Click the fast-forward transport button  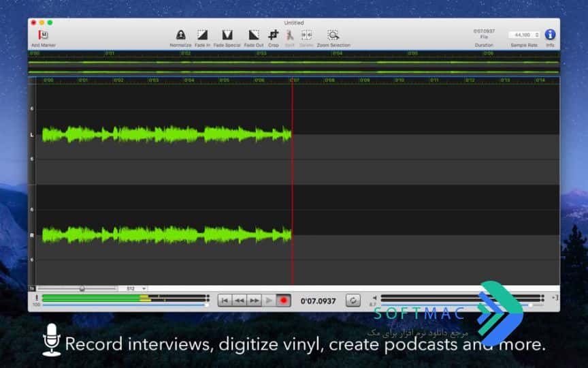(x=255, y=301)
